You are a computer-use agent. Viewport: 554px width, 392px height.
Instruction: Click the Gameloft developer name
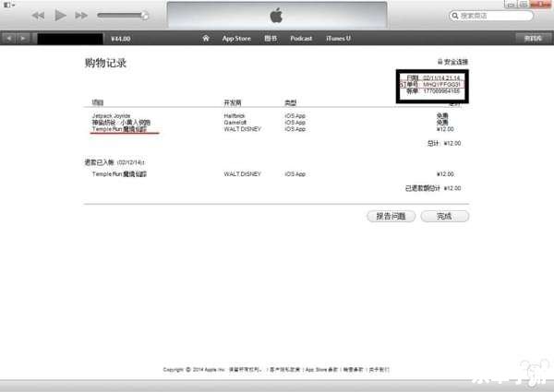(235, 123)
